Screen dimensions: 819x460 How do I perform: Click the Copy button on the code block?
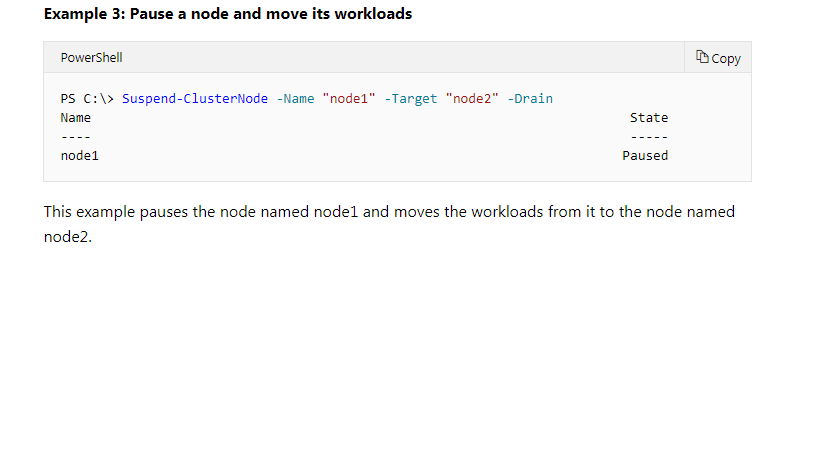tap(718, 57)
